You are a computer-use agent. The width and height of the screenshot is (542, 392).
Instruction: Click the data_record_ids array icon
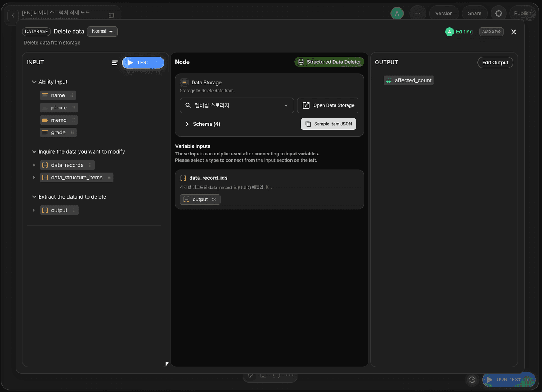point(183,178)
